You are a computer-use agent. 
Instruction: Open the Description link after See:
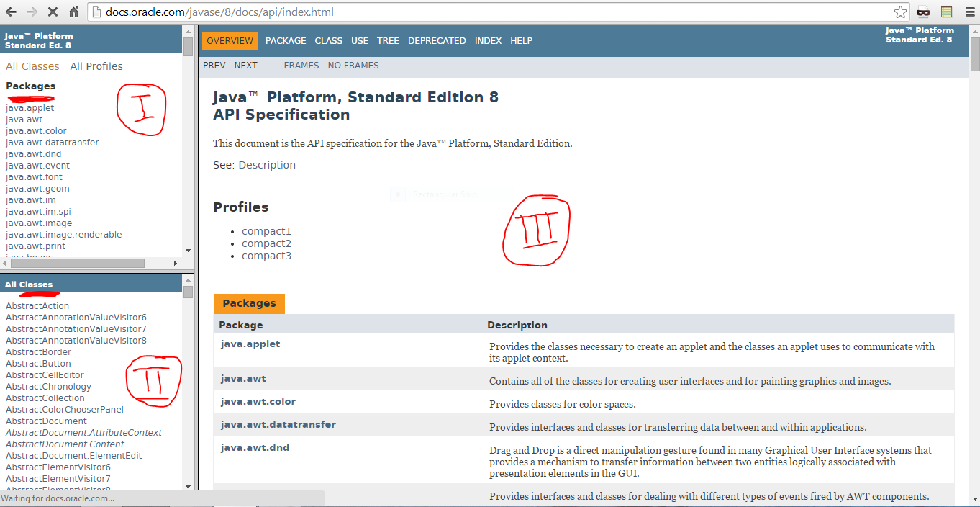pos(267,165)
